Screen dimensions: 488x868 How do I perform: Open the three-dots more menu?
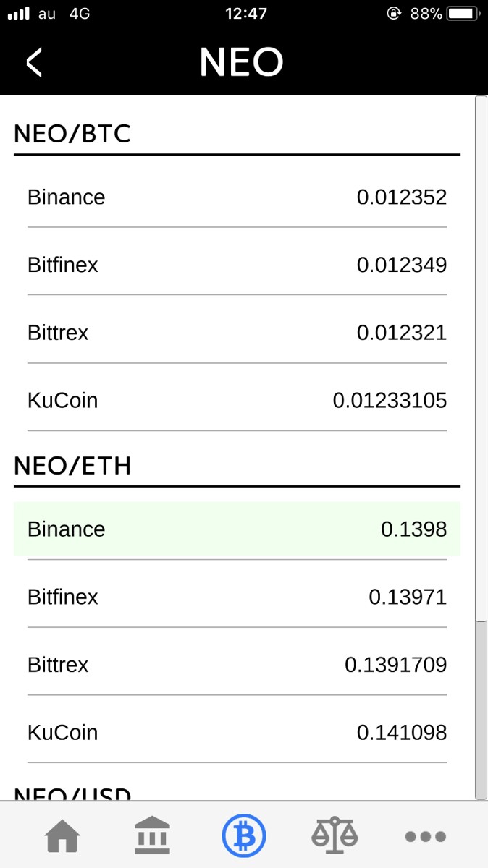(425, 837)
